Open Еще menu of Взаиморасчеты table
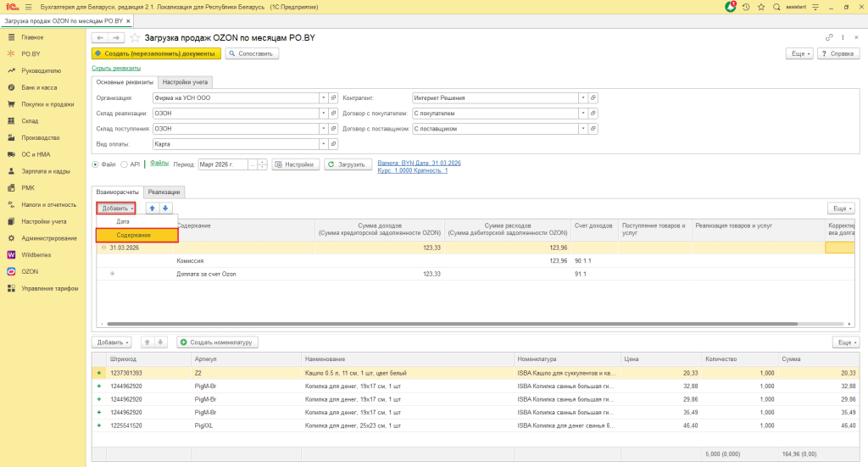 tap(842, 208)
